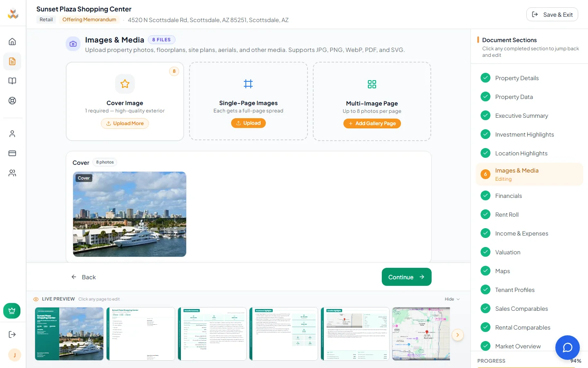
Task: Toggle the Financials section checkmark
Action: (x=486, y=195)
